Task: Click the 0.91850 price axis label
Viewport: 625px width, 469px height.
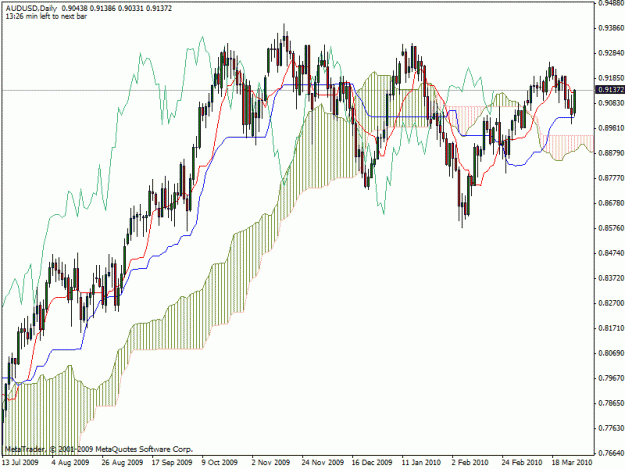Action: tap(610, 78)
